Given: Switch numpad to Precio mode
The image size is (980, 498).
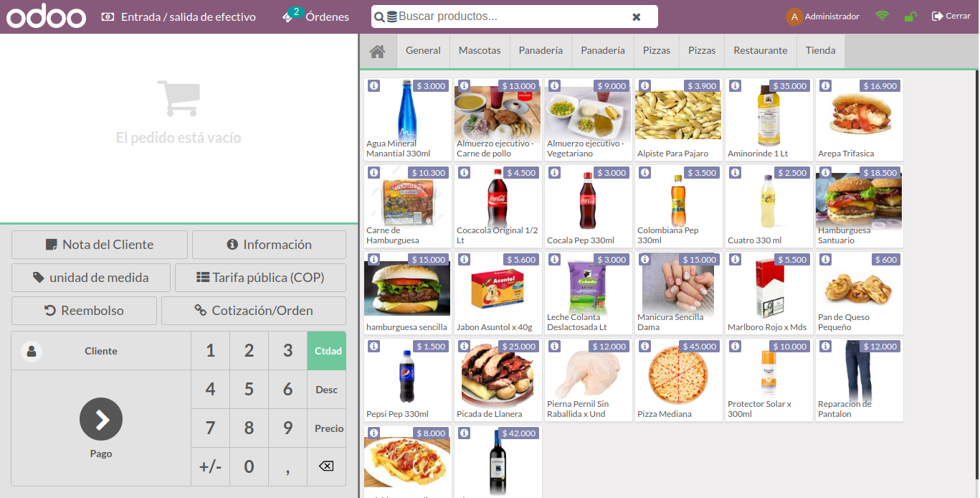Looking at the screenshot, I should [327, 428].
